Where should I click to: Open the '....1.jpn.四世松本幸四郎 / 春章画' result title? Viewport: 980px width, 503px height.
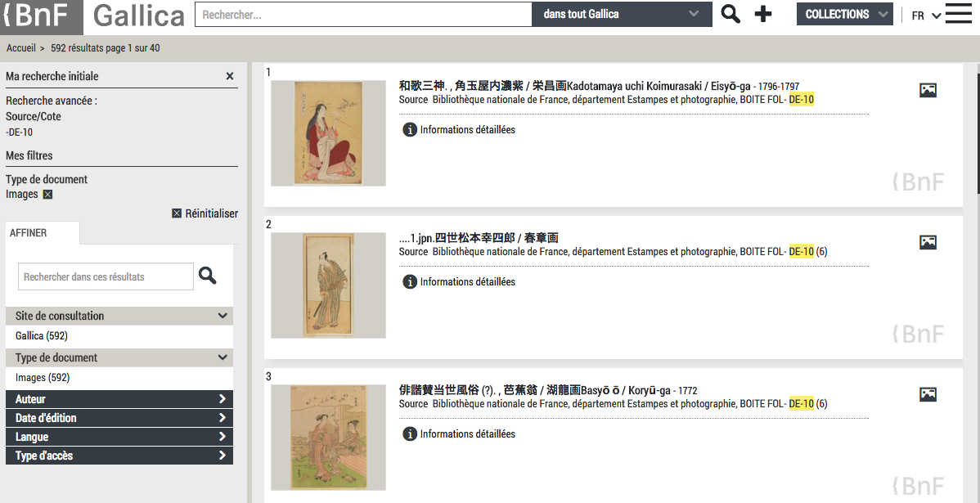(478, 238)
